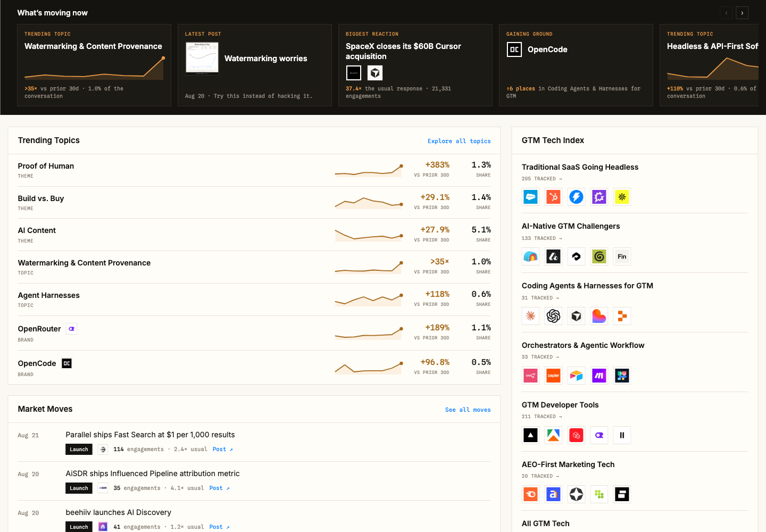Show previous cards with carousel left arrow
The image size is (766, 532).
[x=726, y=13]
